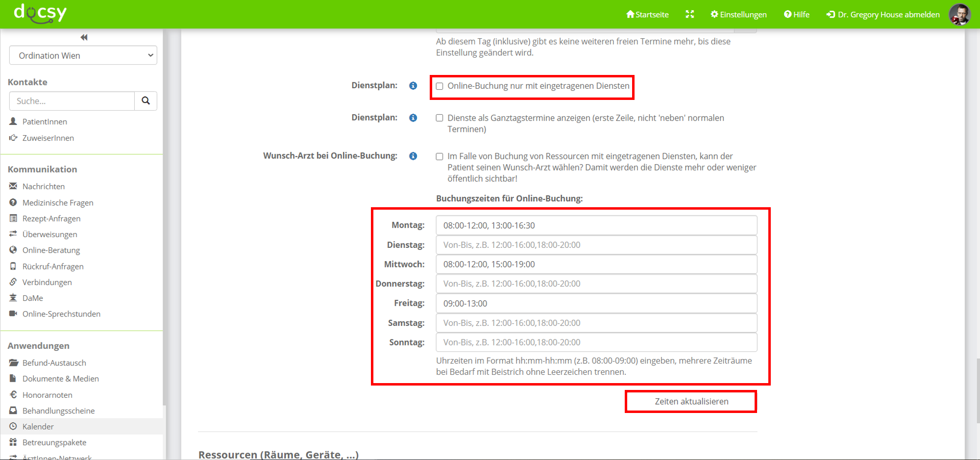Open Einstellungen settings

click(x=739, y=14)
